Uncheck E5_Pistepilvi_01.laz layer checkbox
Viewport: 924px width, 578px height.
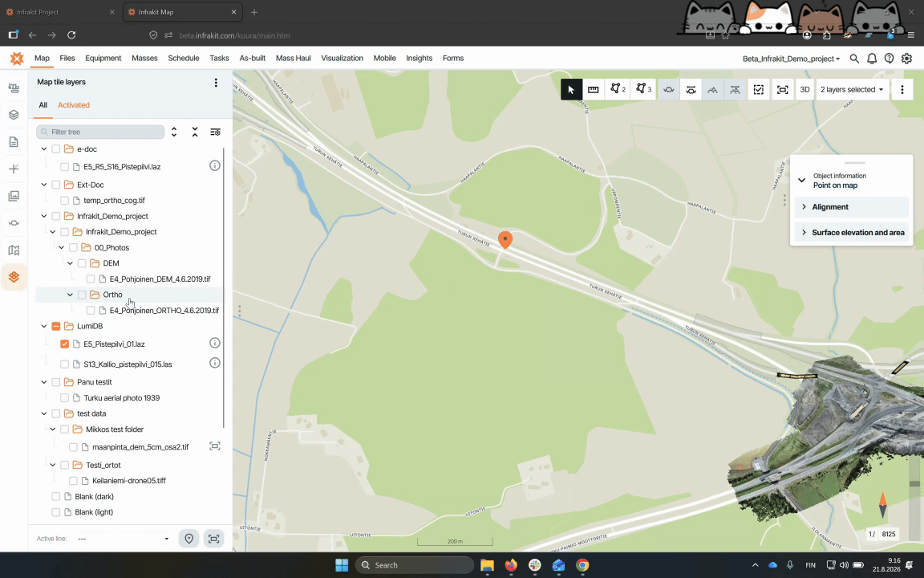(x=65, y=344)
